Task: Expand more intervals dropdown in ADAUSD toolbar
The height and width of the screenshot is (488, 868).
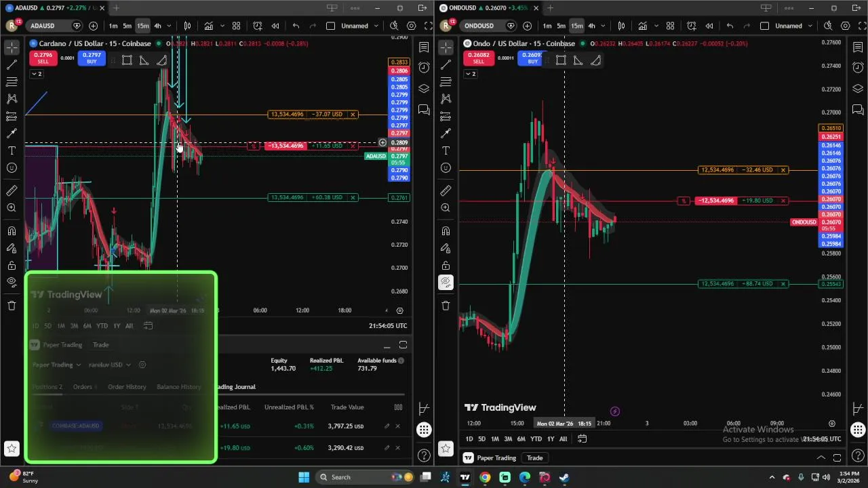Action: (x=170, y=26)
